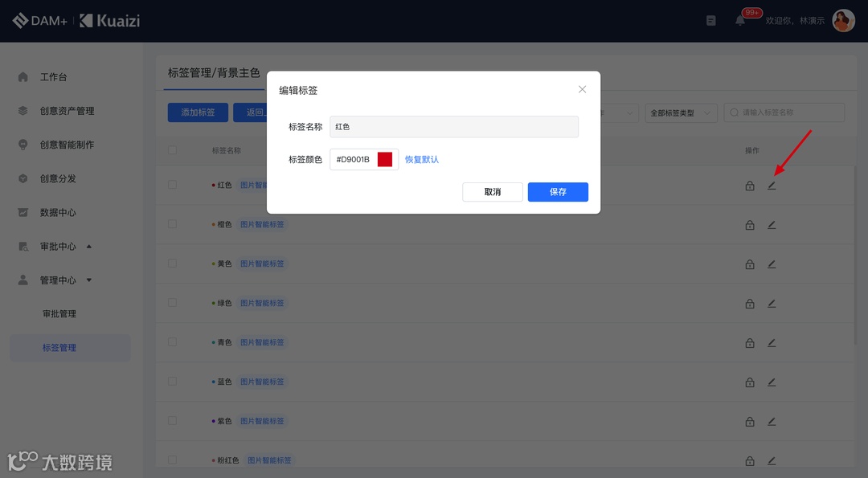Click the 紫色 tag name text

coord(225,421)
